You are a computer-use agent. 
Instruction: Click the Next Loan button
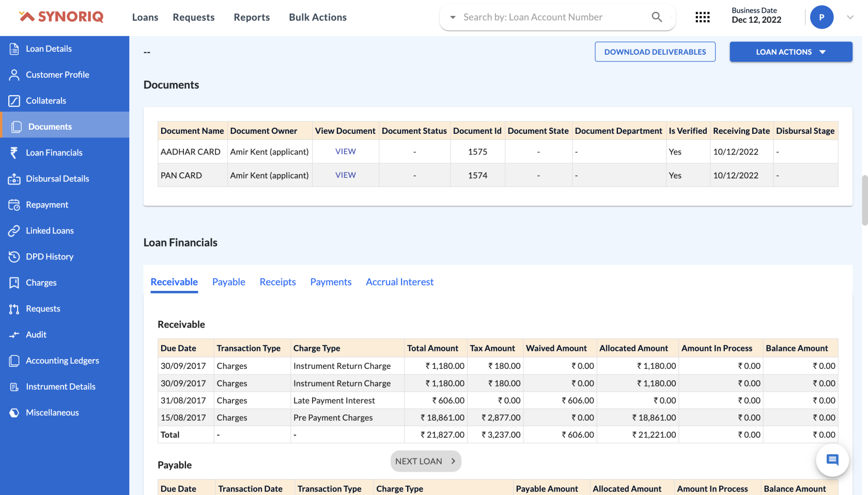426,461
